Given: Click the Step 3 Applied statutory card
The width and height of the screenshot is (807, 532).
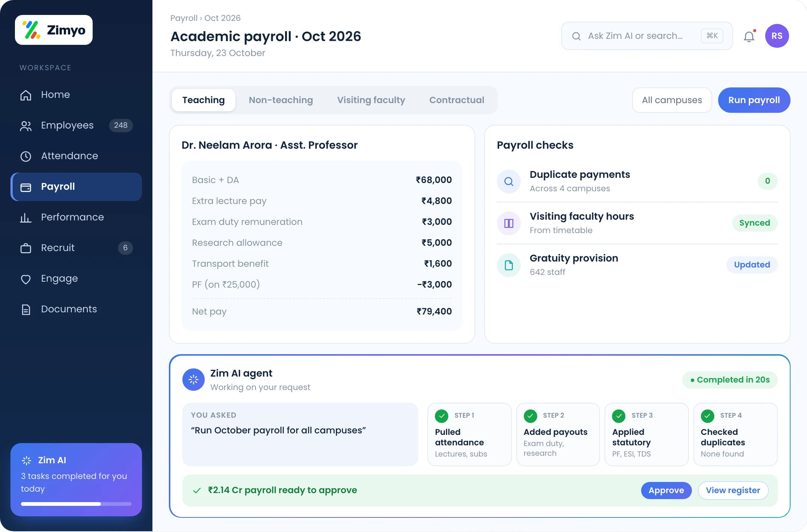Looking at the screenshot, I should pyautogui.click(x=647, y=434).
